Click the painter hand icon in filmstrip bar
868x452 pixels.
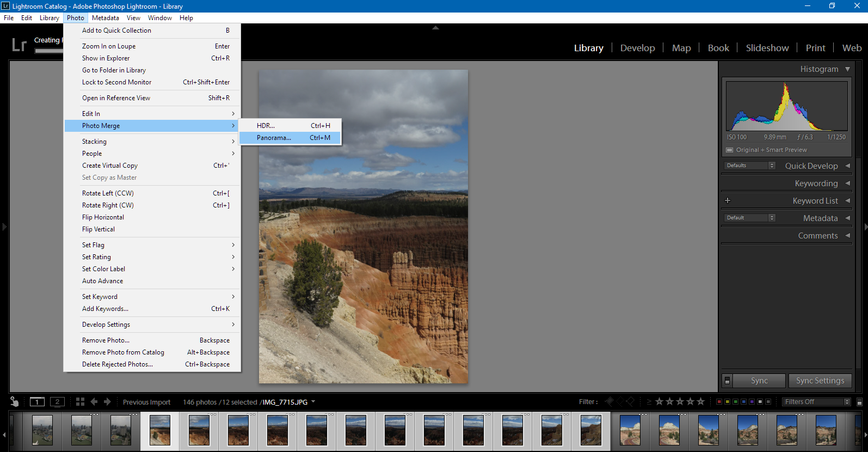coord(15,402)
